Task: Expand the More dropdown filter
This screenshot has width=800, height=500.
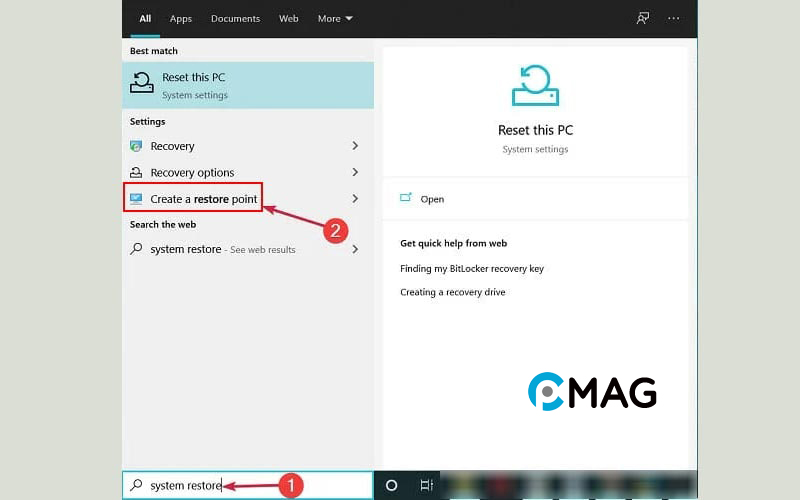Action: (335, 18)
